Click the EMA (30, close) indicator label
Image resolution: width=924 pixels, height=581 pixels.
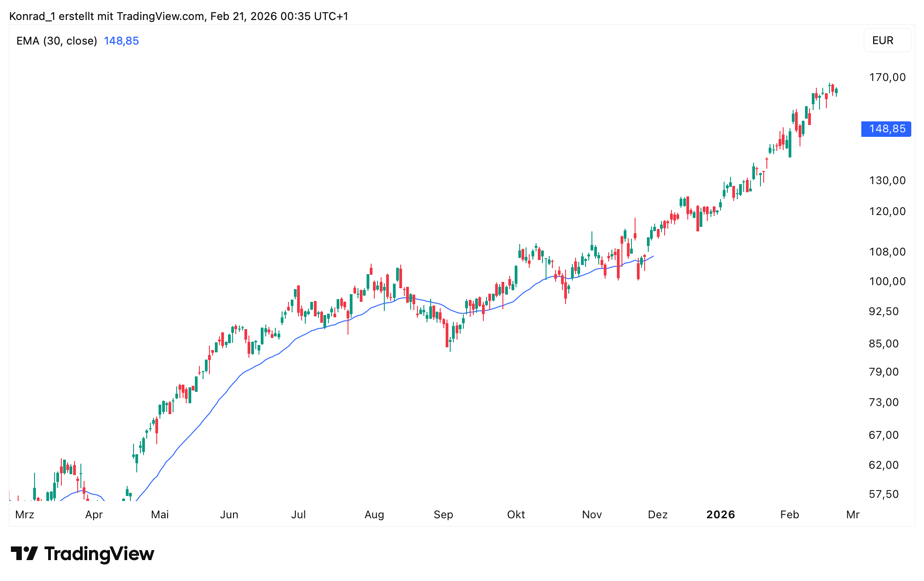57,41
